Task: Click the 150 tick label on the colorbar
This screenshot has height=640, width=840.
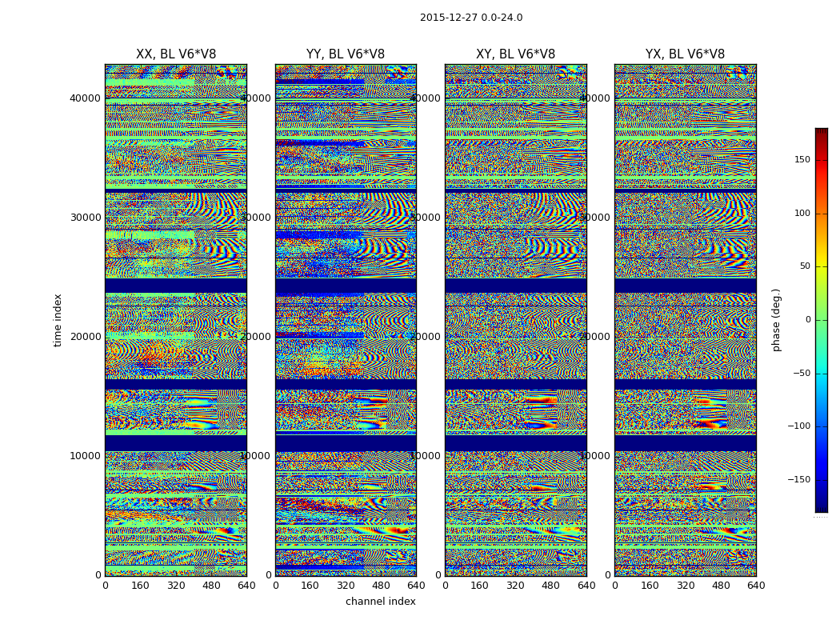Action: pos(802,160)
